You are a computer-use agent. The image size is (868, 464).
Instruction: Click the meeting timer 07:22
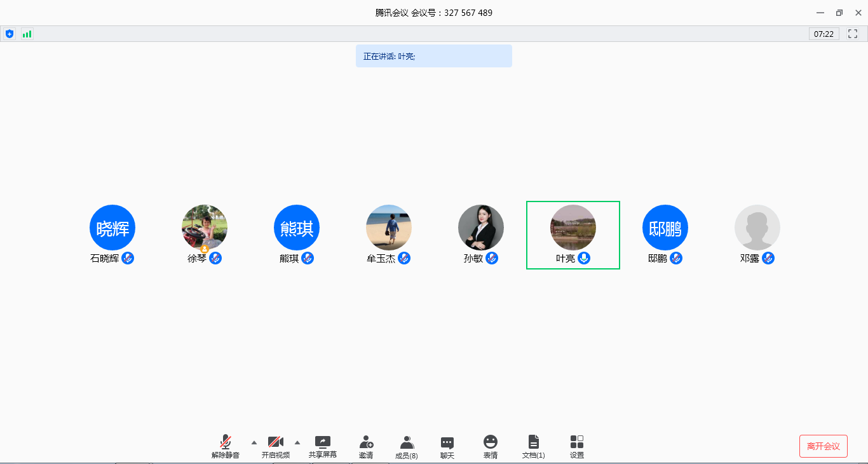pos(824,34)
